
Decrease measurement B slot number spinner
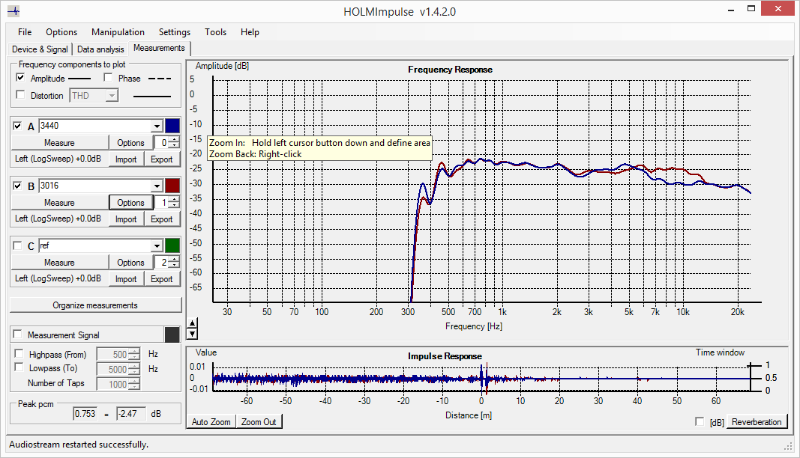[174, 206]
